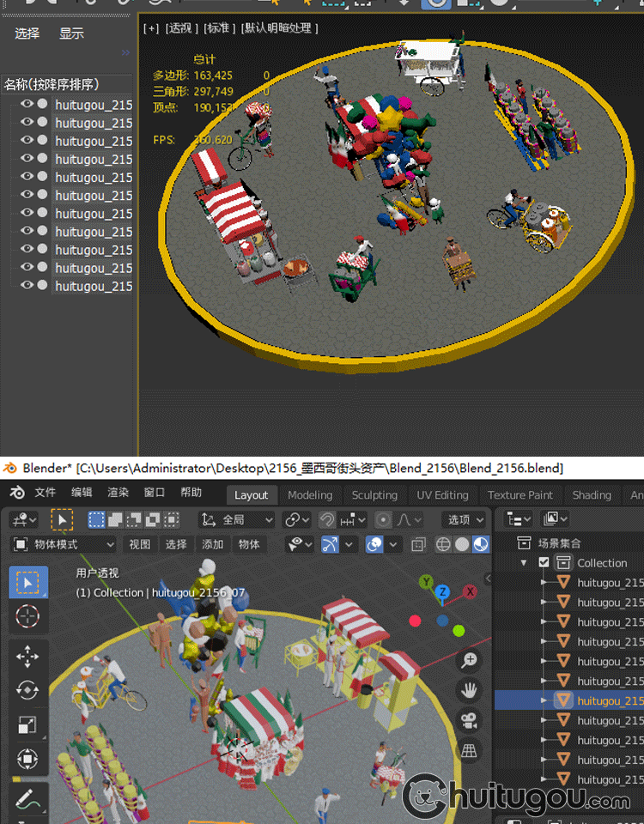The width and height of the screenshot is (644, 824).
Task: Switch to camera view icon
Action: coord(469,720)
